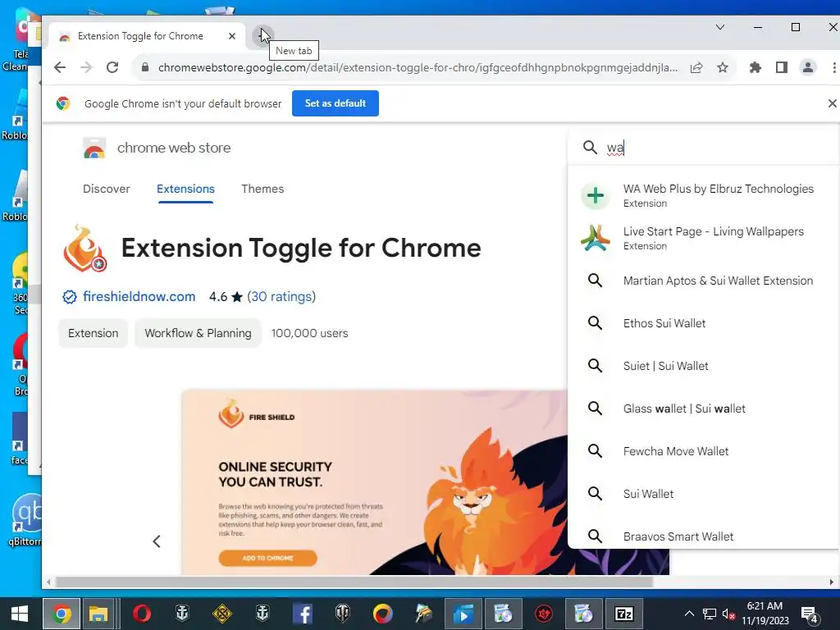Click the scroll left arrow on the scrollbar
Screen dimensions: 840x630
[48, 582]
